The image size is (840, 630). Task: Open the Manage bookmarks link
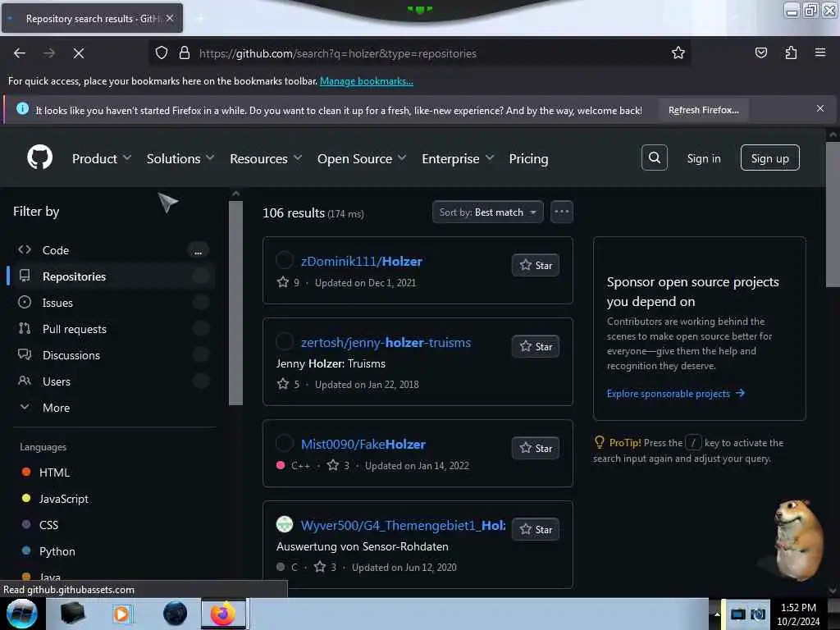pyautogui.click(x=367, y=81)
